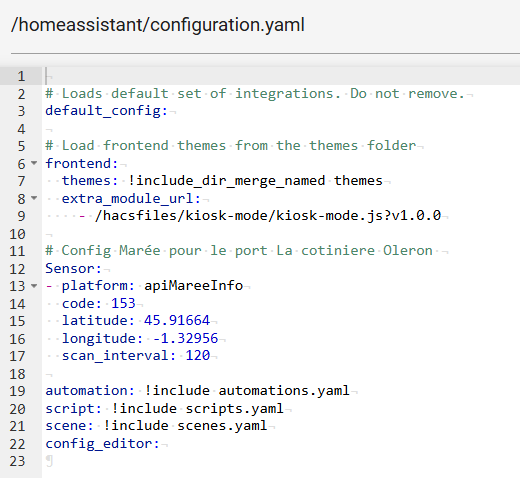Click !include automations.yaml value

tap(247, 390)
